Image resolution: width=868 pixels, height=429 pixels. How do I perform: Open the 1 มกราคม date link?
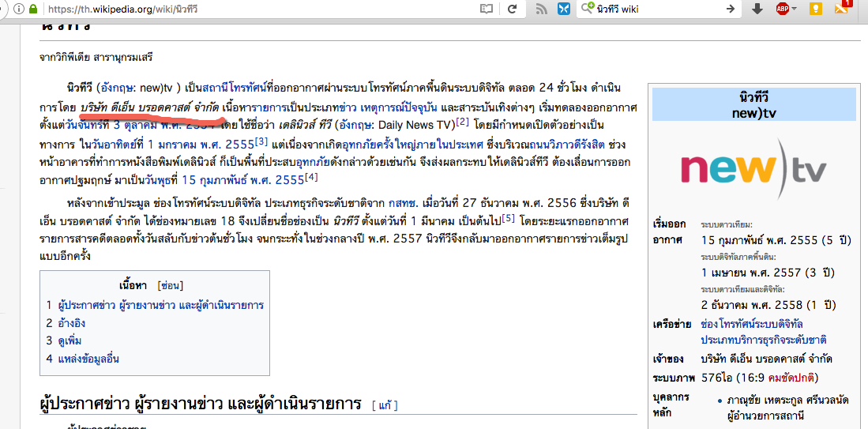coord(171,143)
